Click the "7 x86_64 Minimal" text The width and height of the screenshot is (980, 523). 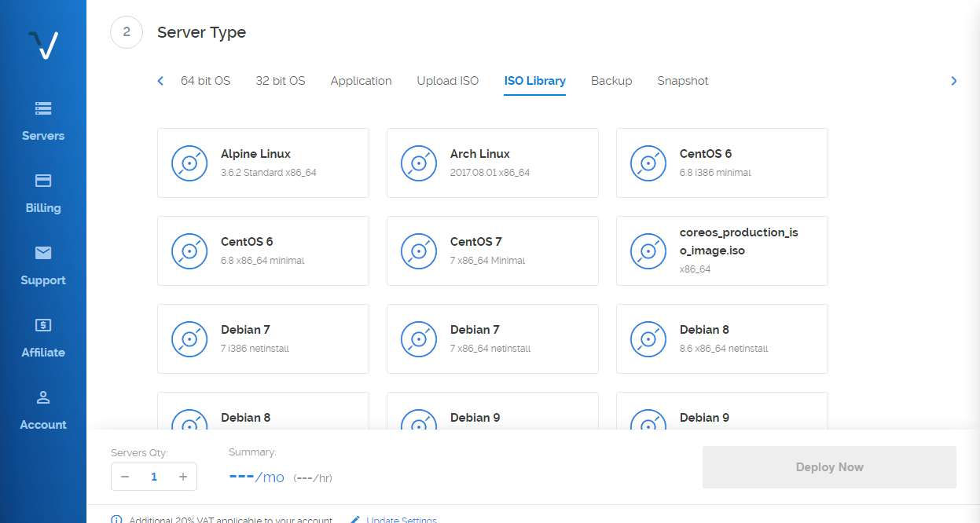(x=488, y=261)
